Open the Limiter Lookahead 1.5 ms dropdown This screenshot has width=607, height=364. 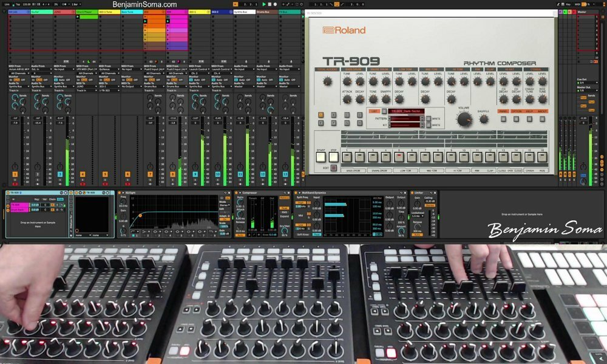418,216
